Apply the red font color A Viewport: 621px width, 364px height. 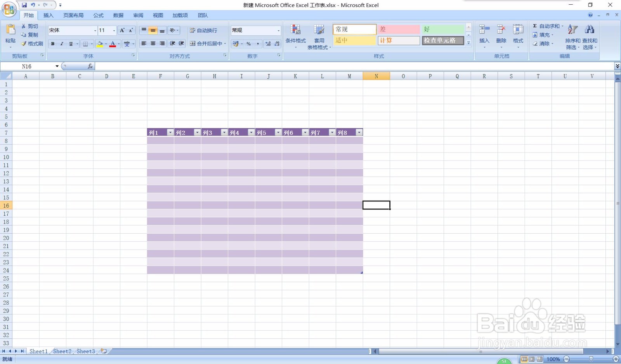coord(113,44)
